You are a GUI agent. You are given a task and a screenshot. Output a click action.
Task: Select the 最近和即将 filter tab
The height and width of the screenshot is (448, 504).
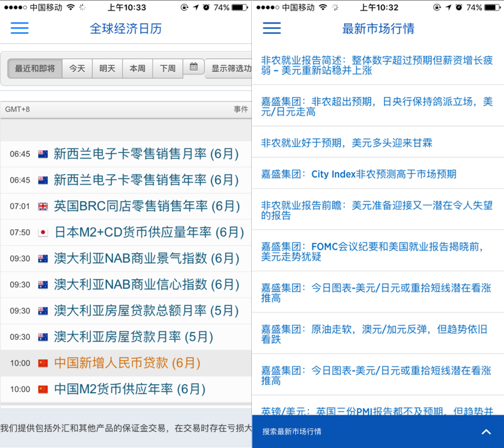[x=35, y=68]
